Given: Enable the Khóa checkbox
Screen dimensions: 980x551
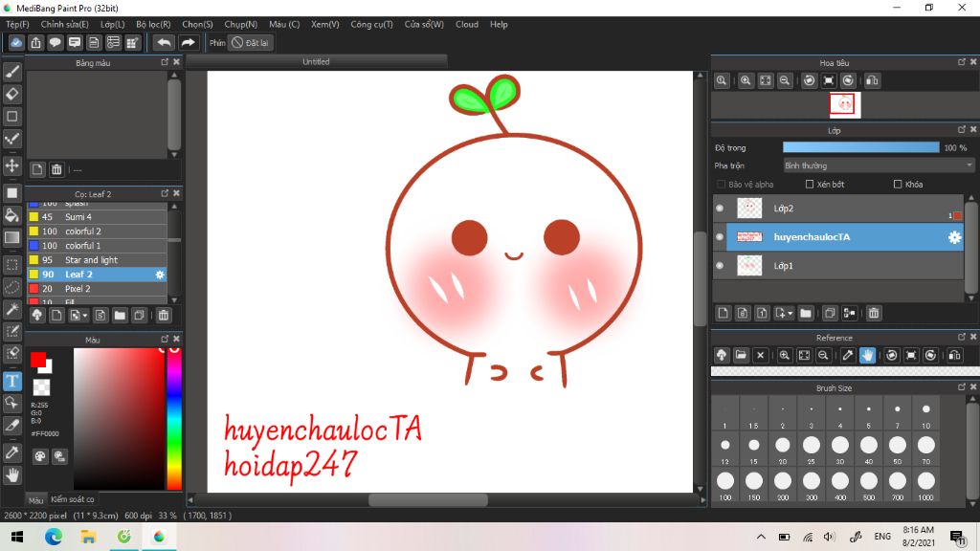Looking at the screenshot, I should coord(898,185).
